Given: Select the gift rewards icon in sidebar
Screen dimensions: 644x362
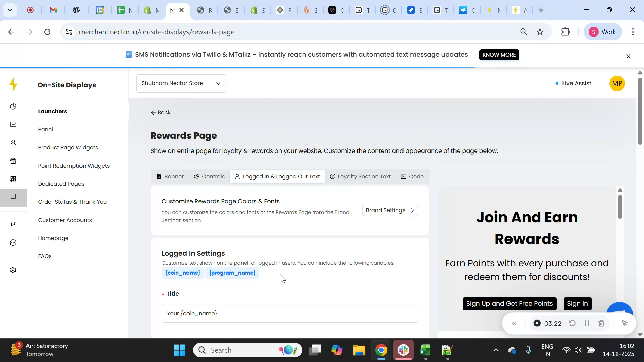Looking at the screenshot, I should coord(13,161).
